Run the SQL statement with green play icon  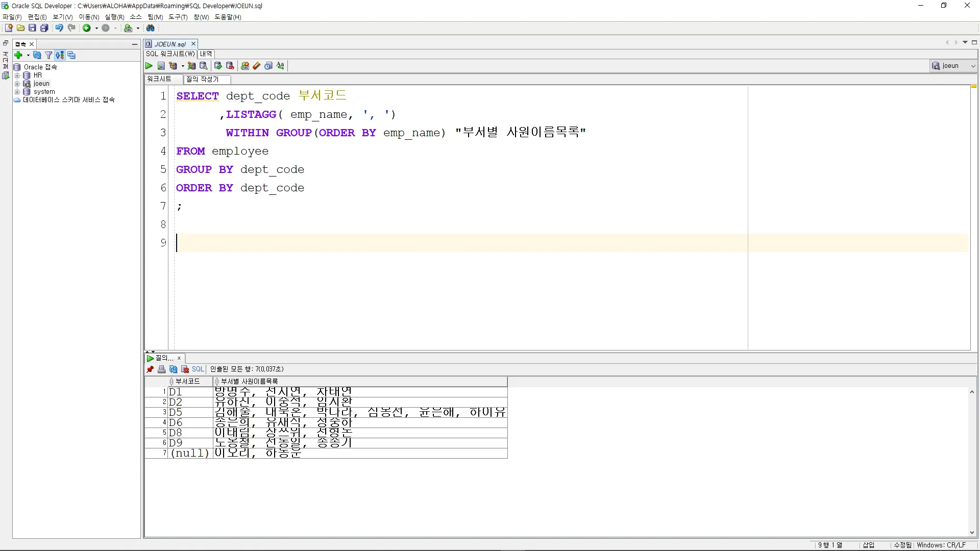(149, 66)
